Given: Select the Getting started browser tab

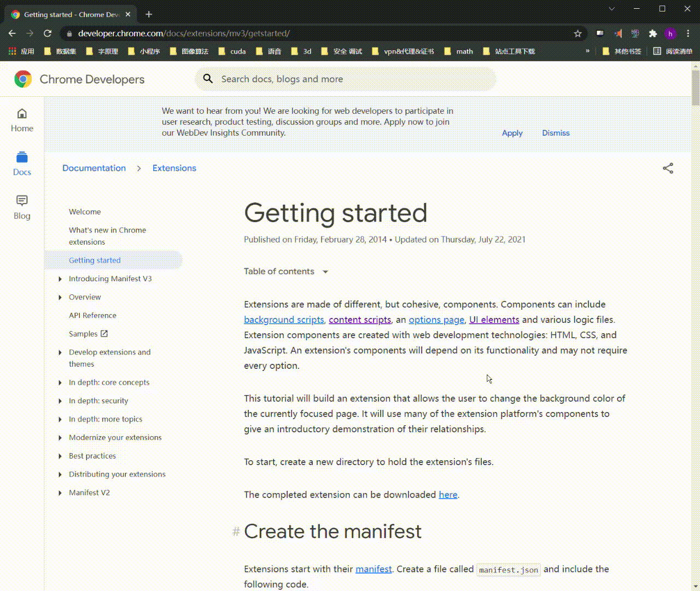Looking at the screenshot, I should pos(72,15).
